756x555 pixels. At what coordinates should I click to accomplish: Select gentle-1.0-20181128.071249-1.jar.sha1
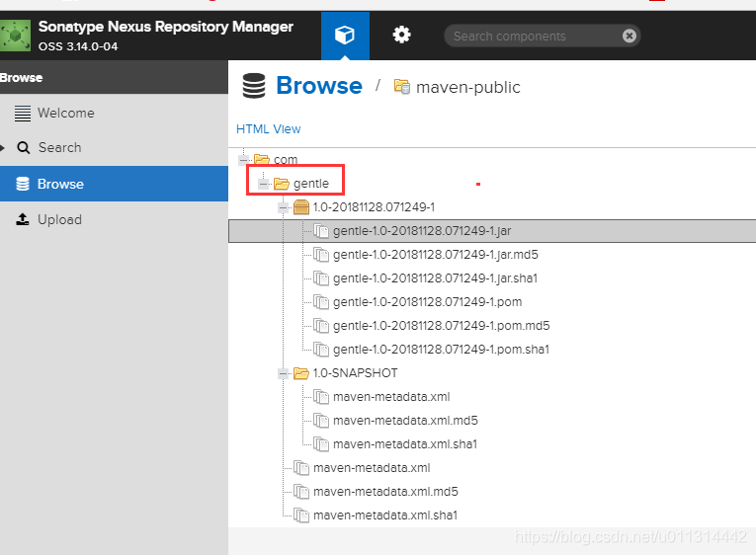(435, 277)
